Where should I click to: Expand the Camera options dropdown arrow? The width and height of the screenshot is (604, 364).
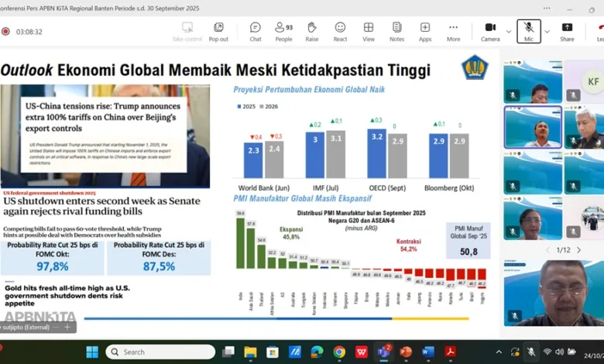point(509,32)
